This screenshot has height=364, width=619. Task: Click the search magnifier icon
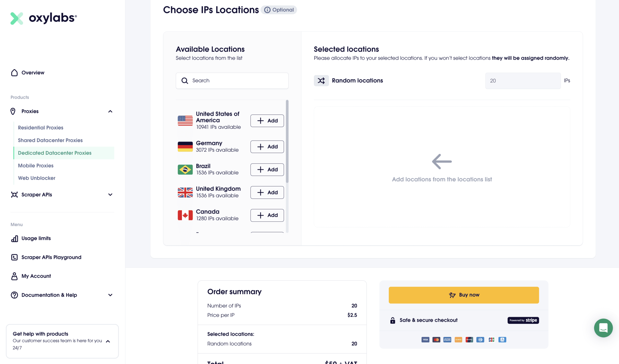click(x=185, y=81)
